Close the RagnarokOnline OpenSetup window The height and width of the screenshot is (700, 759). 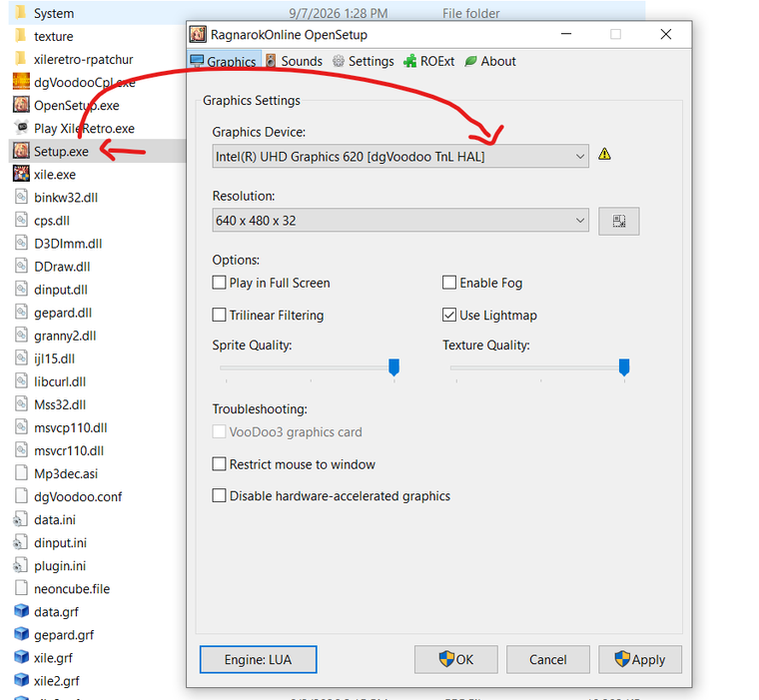(666, 34)
